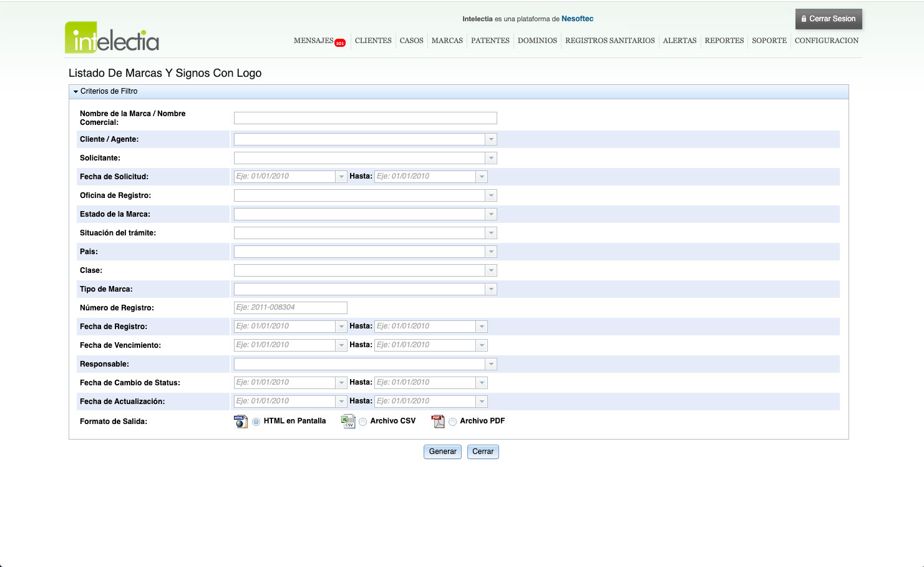Click the red Mensajes notification badge

coord(340,43)
